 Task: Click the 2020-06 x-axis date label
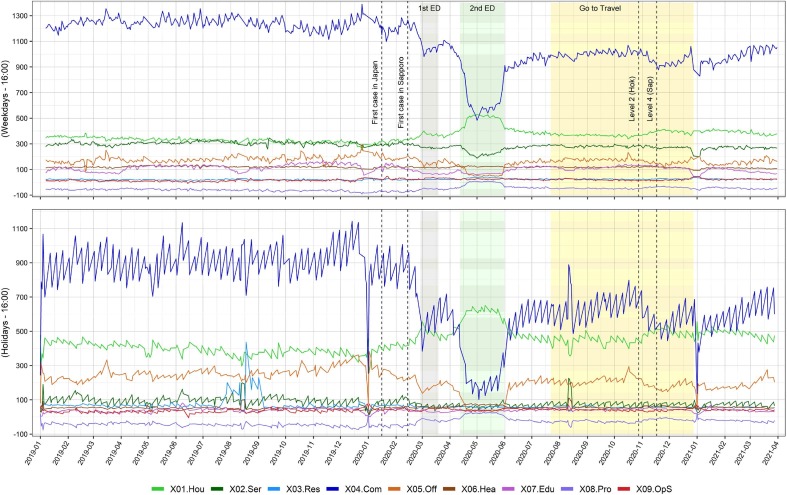point(496,452)
